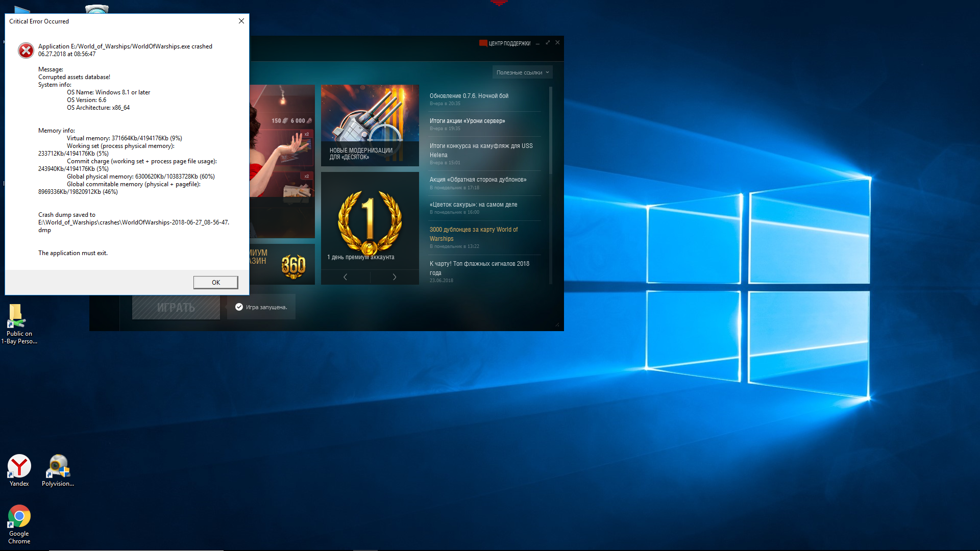Click the Игра запущена status checkmark
The height and width of the screenshot is (551, 980).
coord(239,307)
